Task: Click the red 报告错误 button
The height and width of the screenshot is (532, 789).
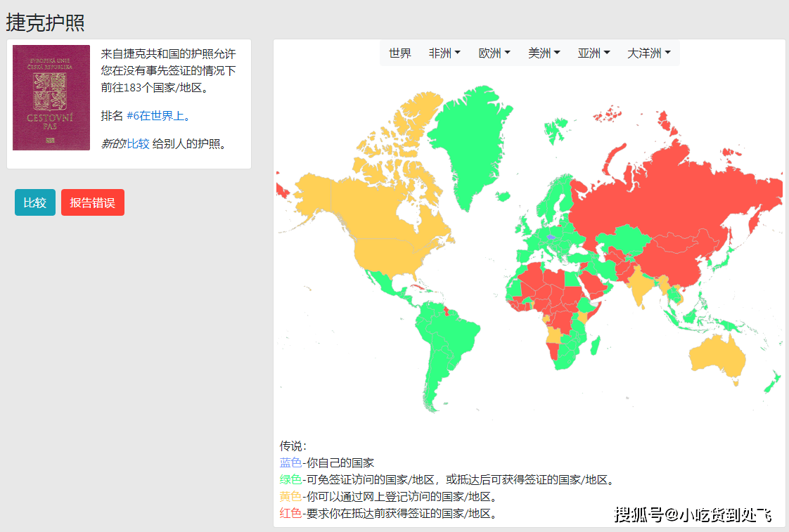Action: coord(92,202)
